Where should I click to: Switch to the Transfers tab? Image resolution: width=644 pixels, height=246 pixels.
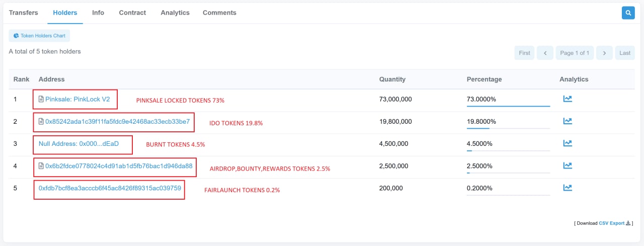tap(24, 13)
